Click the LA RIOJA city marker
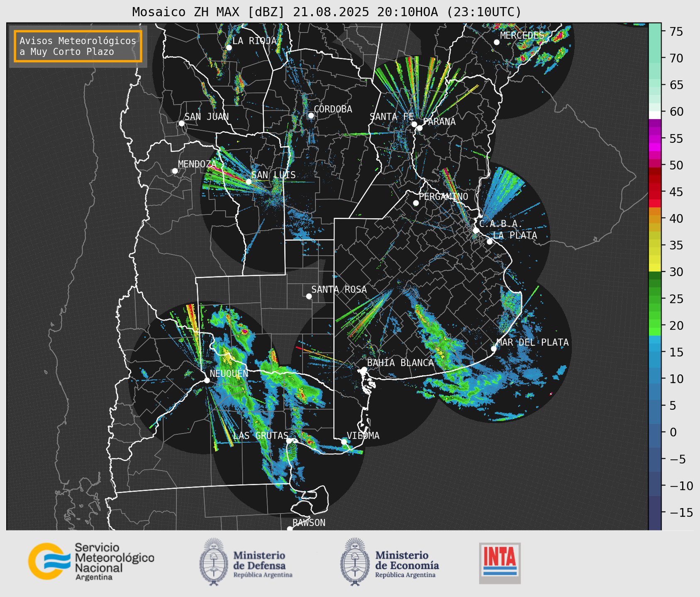 229,47
